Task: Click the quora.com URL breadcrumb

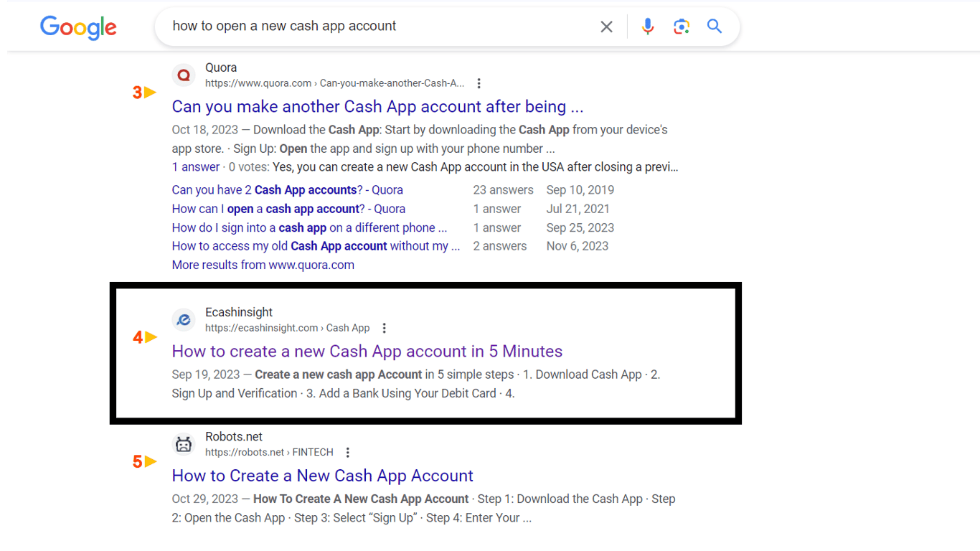Action: click(335, 83)
